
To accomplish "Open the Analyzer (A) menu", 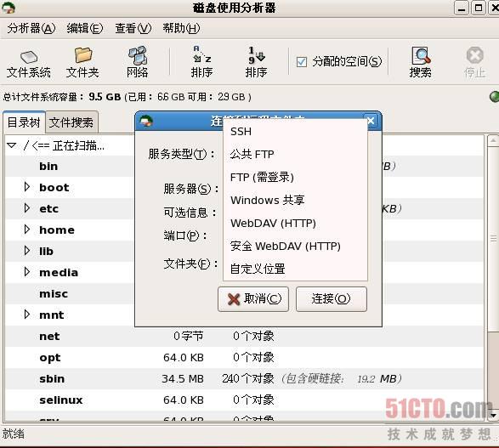I will tap(31, 28).
